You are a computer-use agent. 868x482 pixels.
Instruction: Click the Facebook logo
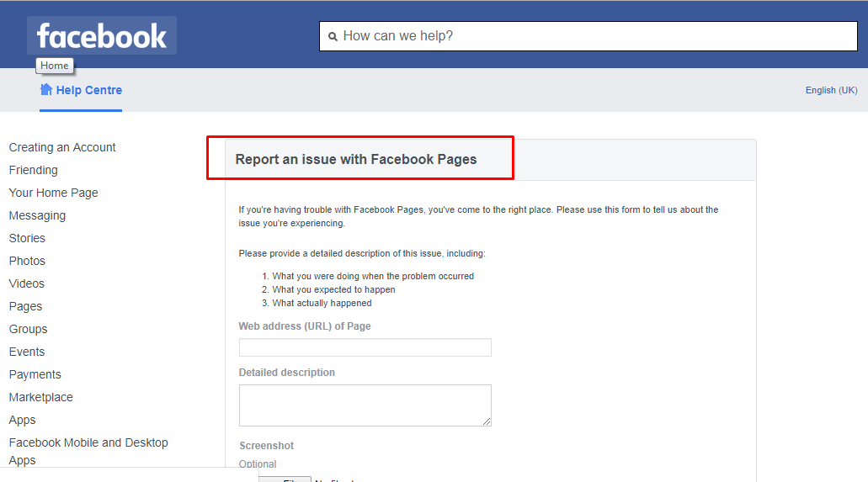[x=102, y=36]
